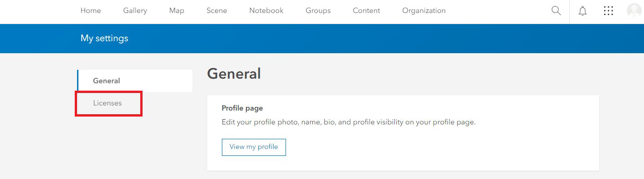Select Map in the top navigation
This screenshot has width=644, height=179.
(177, 11)
